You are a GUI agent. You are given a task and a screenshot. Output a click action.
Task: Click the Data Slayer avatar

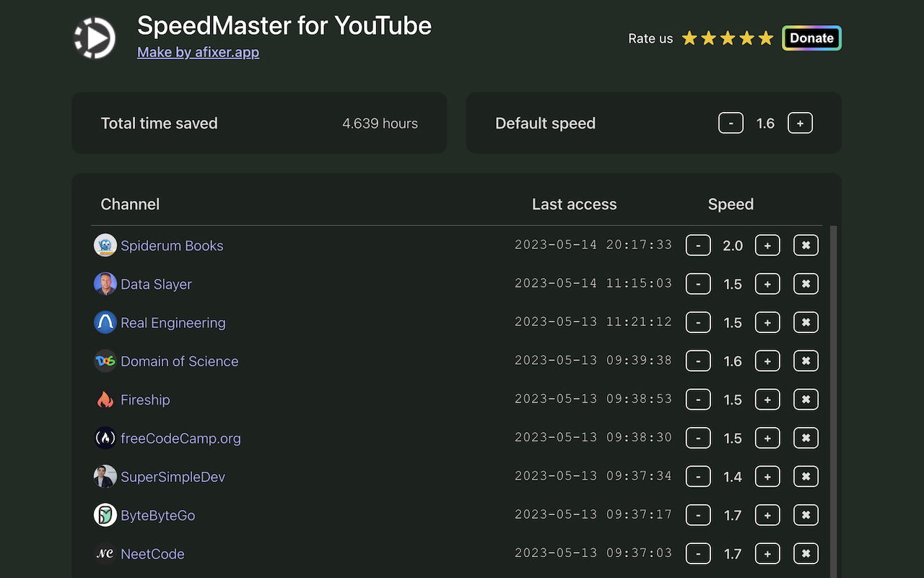[105, 284]
